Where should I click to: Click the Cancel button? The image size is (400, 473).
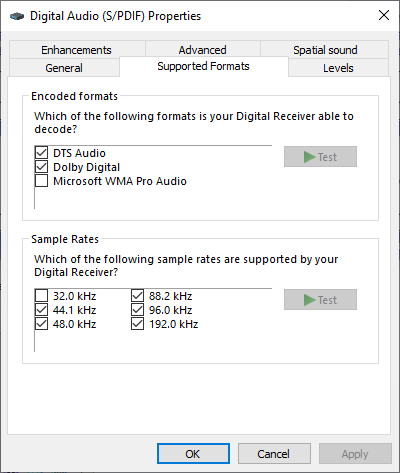(x=274, y=454)
